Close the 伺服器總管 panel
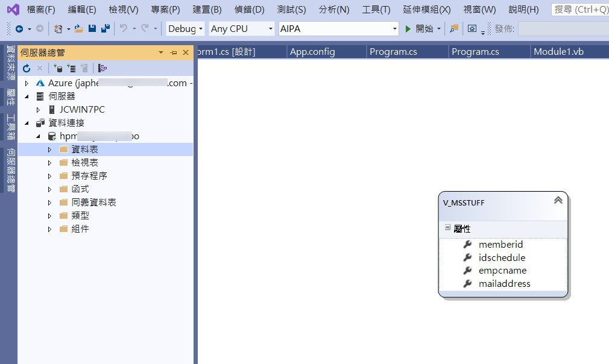Screen dimensions: 609x364 tap(186, 52)
